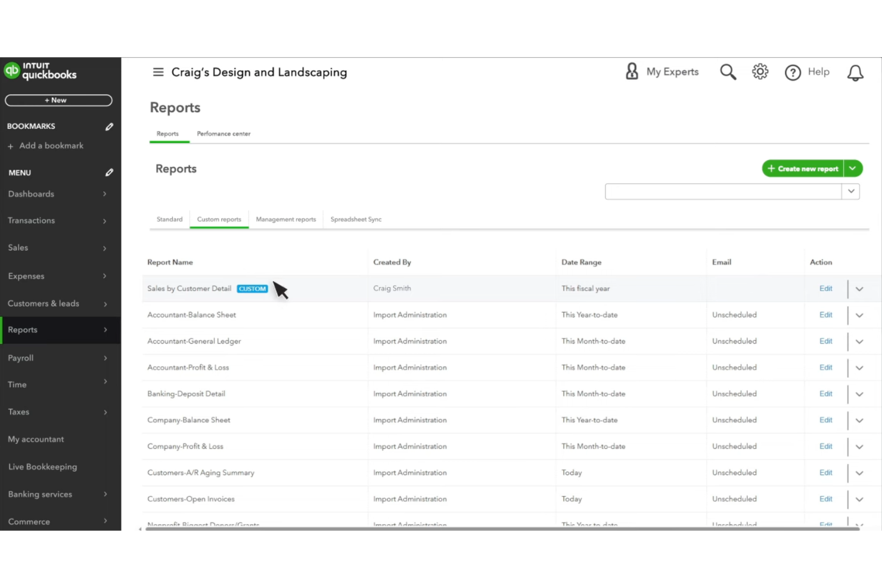Switch to the Management reports tab

coord(285,219)
